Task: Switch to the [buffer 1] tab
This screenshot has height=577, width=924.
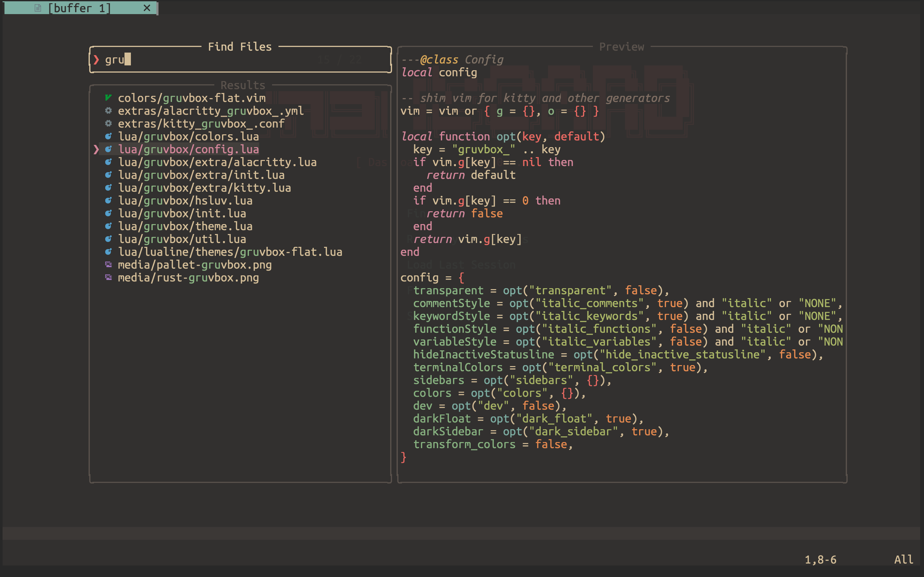Action: coord(80,8)
